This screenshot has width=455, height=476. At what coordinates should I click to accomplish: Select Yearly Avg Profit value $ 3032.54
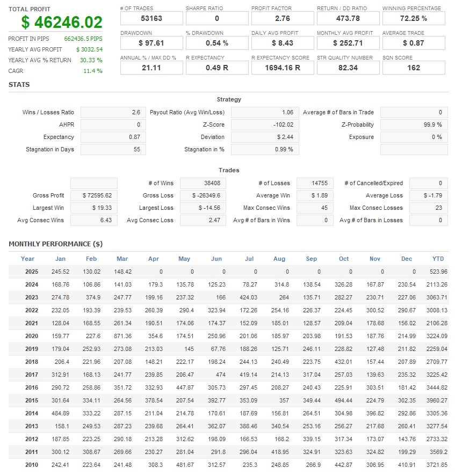pyautogui.click(x=89, y=49)
